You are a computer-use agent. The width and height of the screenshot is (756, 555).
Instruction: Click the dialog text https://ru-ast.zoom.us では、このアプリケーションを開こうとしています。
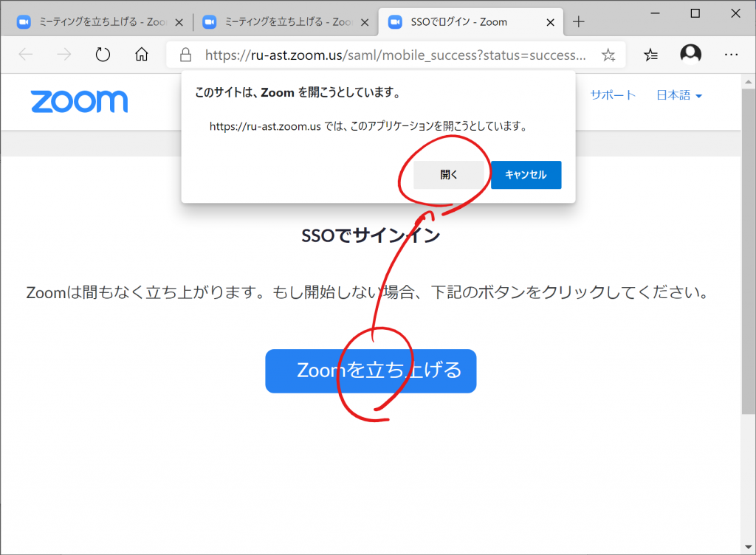(x=369, y=126)
